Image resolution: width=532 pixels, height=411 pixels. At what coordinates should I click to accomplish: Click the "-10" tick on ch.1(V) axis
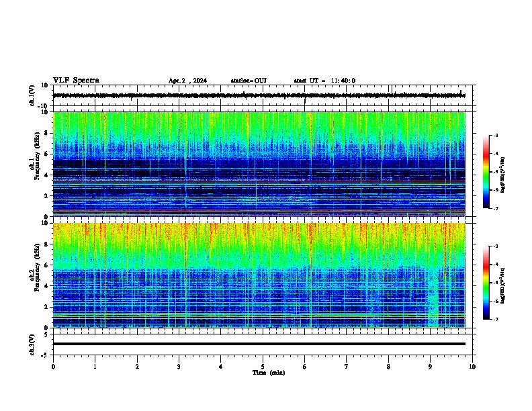click(x=44, y=106)
